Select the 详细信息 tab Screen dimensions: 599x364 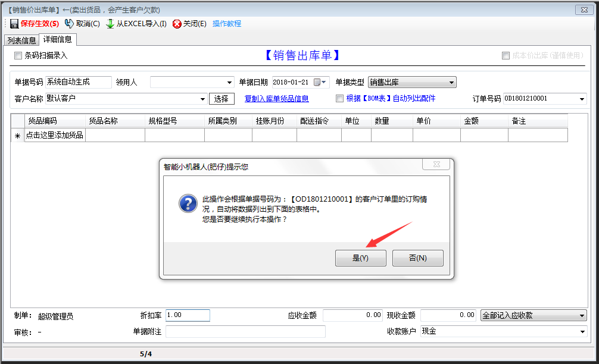tap(57, 40)
